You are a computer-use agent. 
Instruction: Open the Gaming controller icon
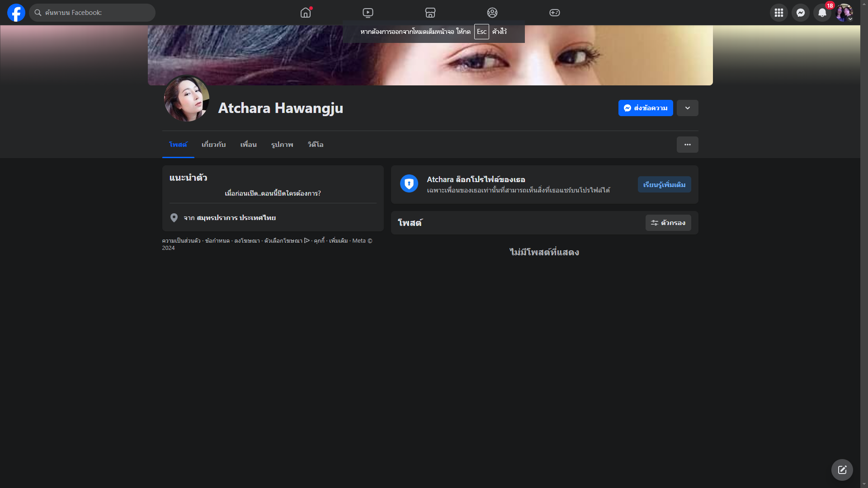tap(555, 13)
